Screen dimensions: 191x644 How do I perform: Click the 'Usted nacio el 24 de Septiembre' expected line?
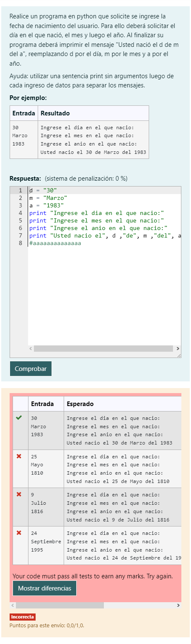tap(124, 558)
